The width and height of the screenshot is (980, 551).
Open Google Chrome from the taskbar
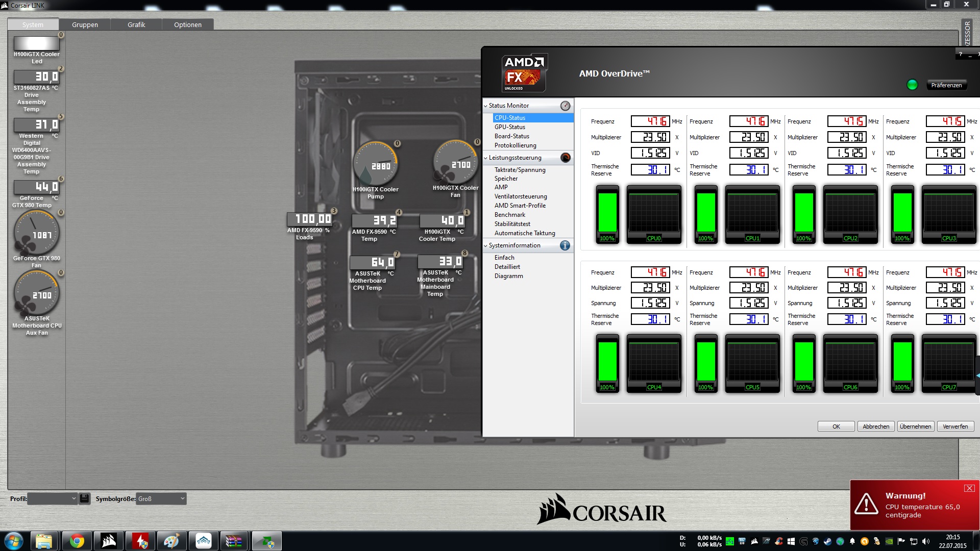(x=77, y=541)
